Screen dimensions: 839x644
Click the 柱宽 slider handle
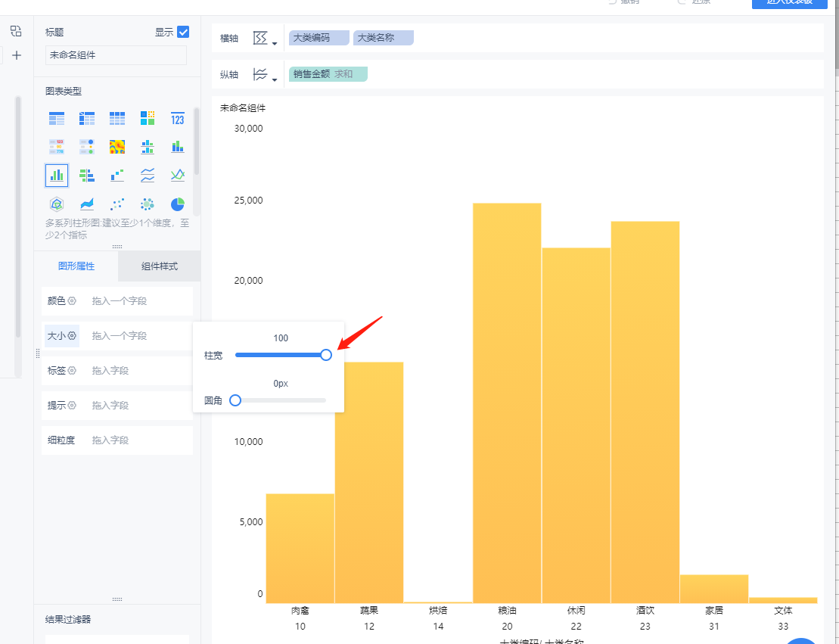coord(326,355)
